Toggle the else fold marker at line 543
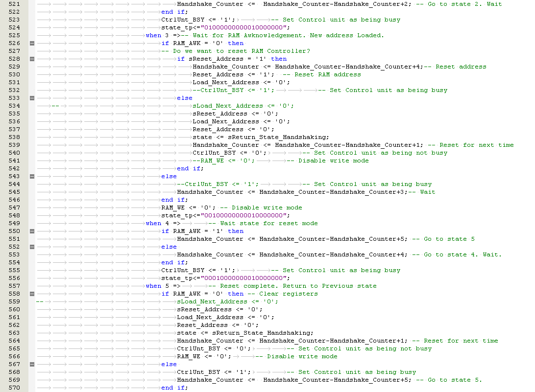This screenshot has height=392, width=535. 32,176
